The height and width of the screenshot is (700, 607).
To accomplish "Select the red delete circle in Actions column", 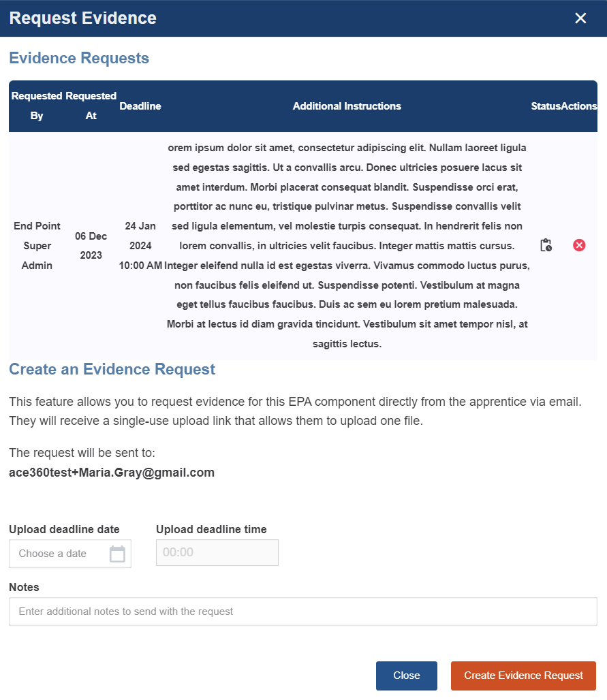I will point(580,245).
